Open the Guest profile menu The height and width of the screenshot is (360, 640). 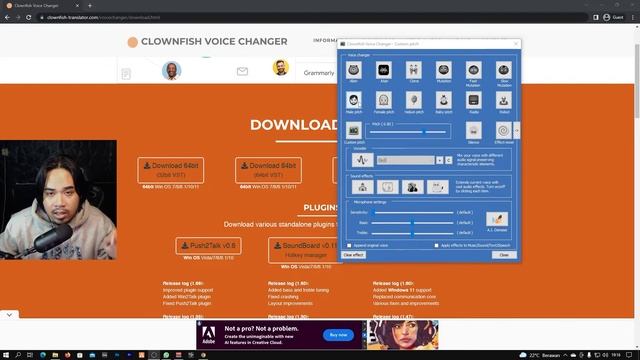point(613,18)
